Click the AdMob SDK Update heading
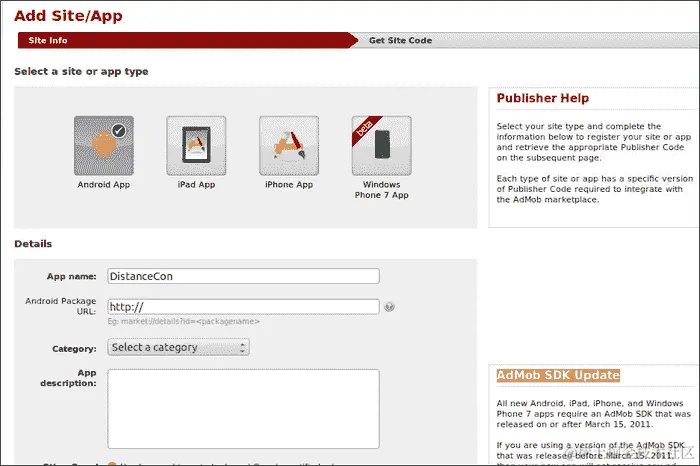The width and height of the screenshot is (700, 466). pyautogui.click(x=558, y=375)
